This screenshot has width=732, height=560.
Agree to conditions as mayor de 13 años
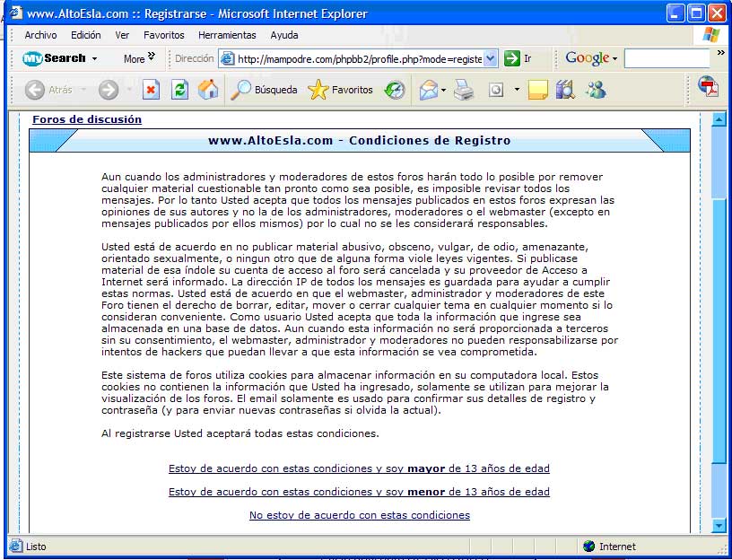click(359, 468)
